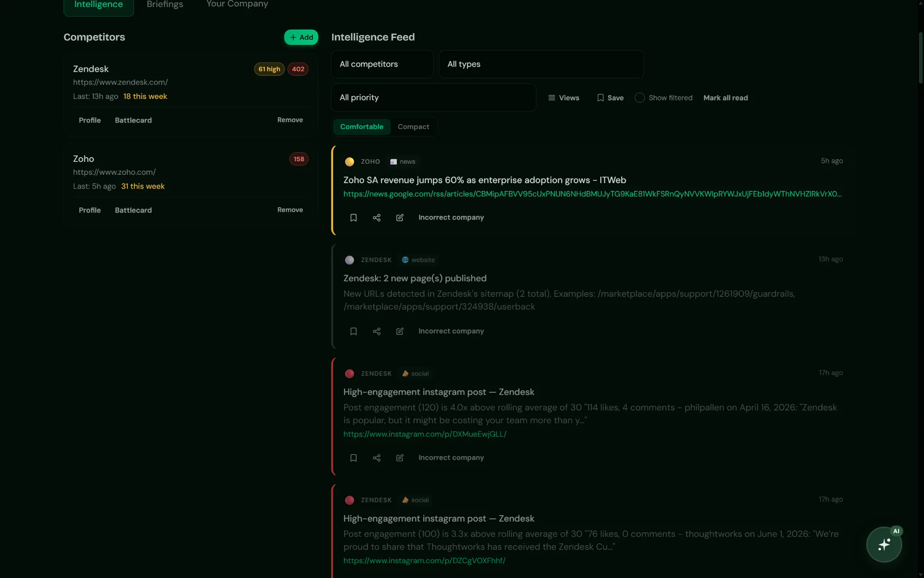Edit the instagram post item with philpallen quote
Screen dimensions: 924x578
click(400, 458)
